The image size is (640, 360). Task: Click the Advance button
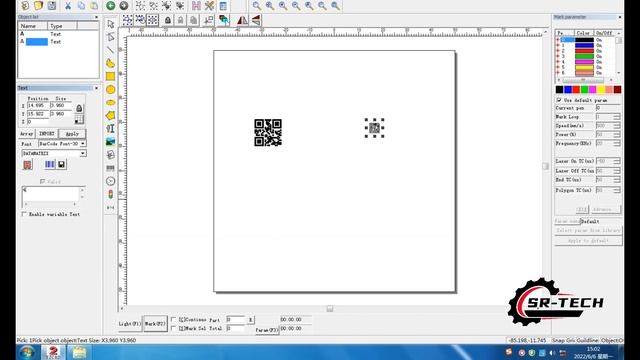(606, 209)
